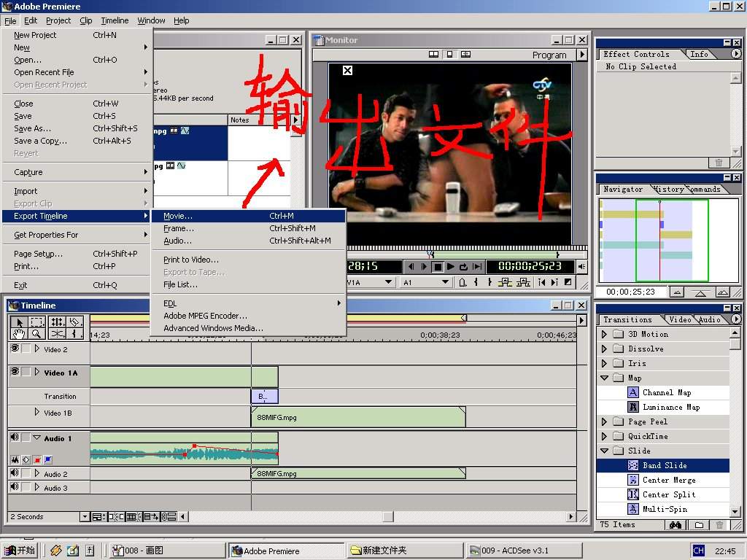Hide the Video 2 track eye
Viewport: 747px width, 560px height.
15,348
